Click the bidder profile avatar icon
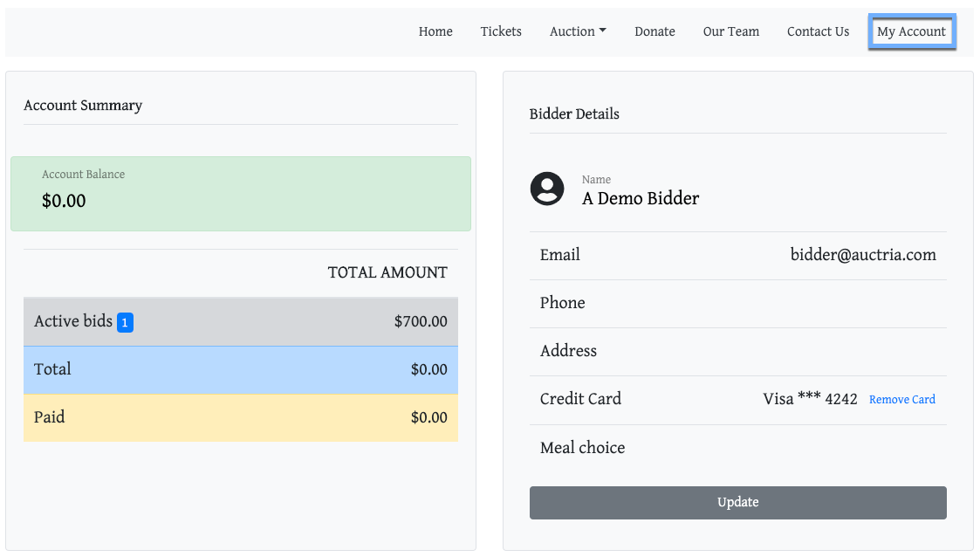 click(547, 189)
